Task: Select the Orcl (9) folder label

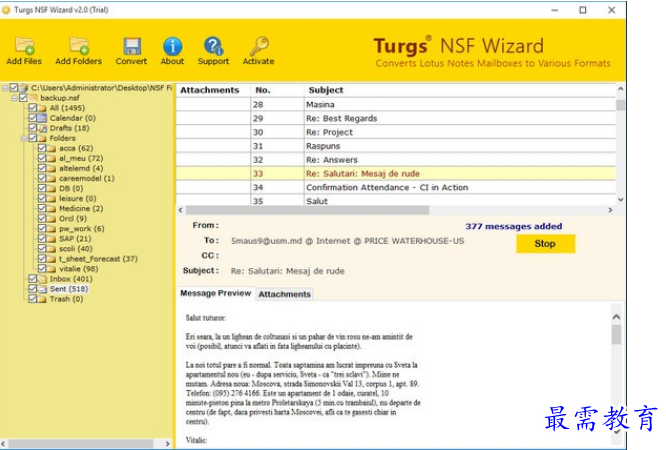Action: (x=73, y=218)
